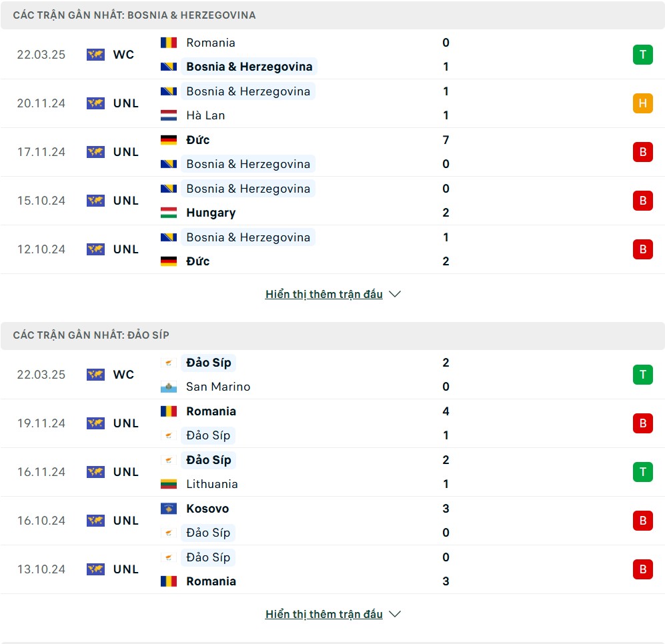The height and width of the screenshot is (644, 665).
Task: Open 'Hiển thị thêm trận đấu' link for Bosnia
Action: (x=324, y=294)
